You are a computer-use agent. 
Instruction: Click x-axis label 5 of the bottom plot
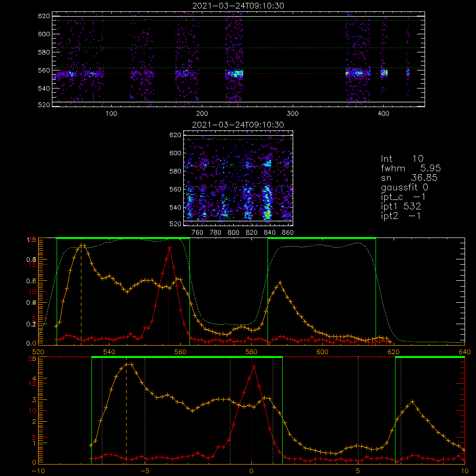358,471
